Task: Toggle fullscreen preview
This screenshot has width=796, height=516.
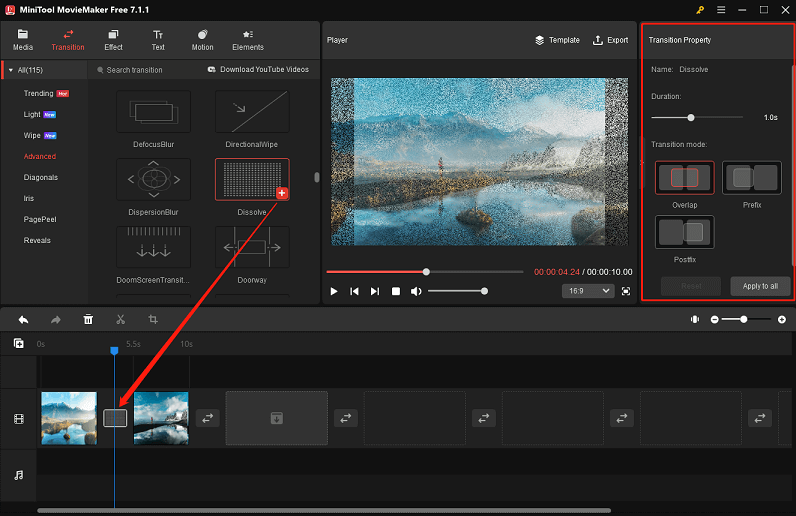Action: 626,291
